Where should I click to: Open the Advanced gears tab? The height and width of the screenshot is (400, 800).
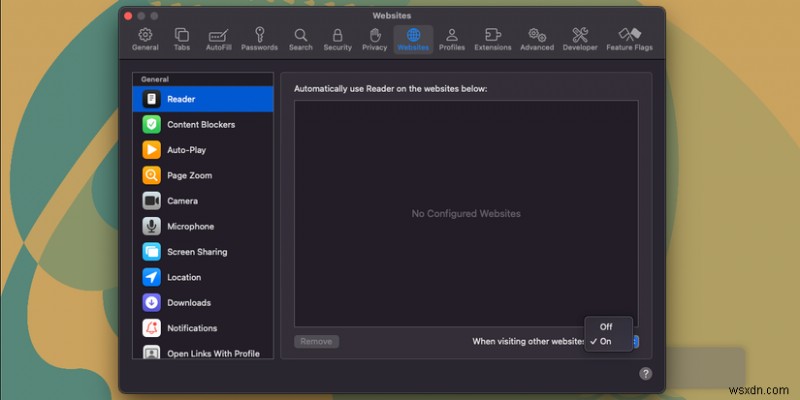click(x=537, y=40)
